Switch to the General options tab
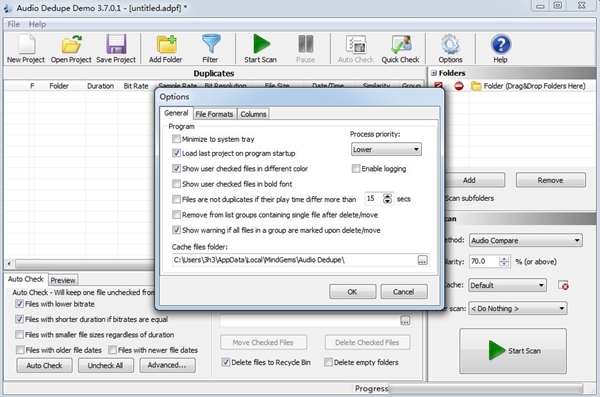Screen dimensions: 600x397 point(176,113)
